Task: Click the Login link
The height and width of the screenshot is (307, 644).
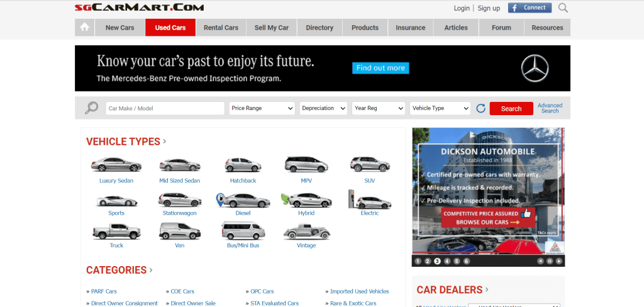Action: pyautogui.click(x=462, y=8)
